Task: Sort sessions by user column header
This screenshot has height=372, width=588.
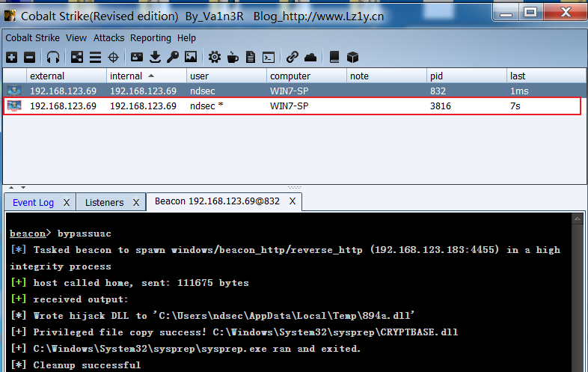Action: click(x=227, y=76)
